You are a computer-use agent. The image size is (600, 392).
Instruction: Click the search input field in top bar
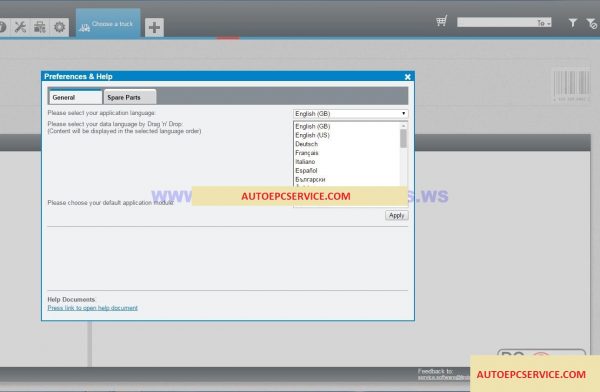tap(496, 23)
